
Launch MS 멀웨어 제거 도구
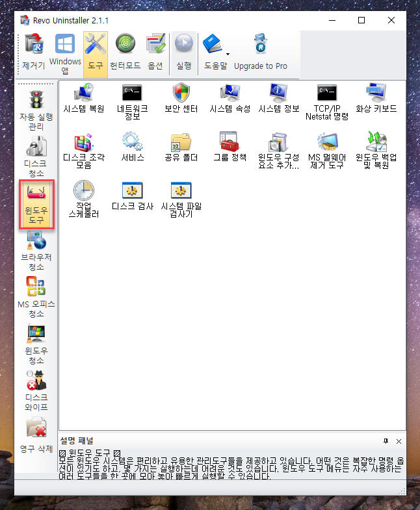tap(327, 150)
